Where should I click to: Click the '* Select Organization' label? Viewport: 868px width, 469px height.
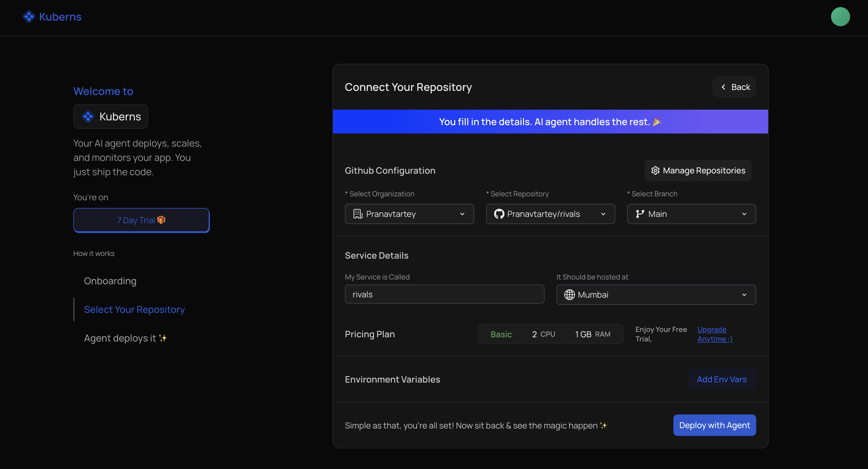pos(379,194)
